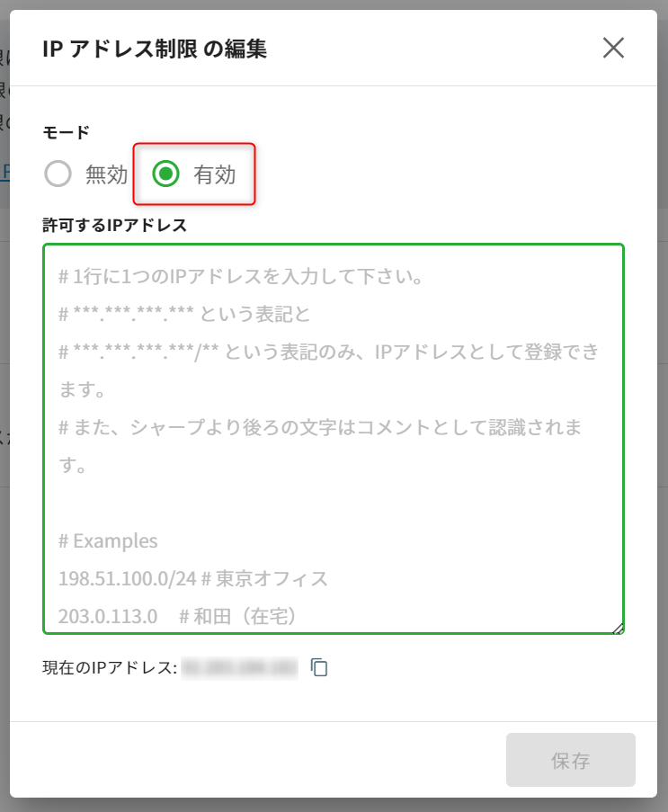Click the 無効 label text
668x812 pixels.
click(106, 174)
